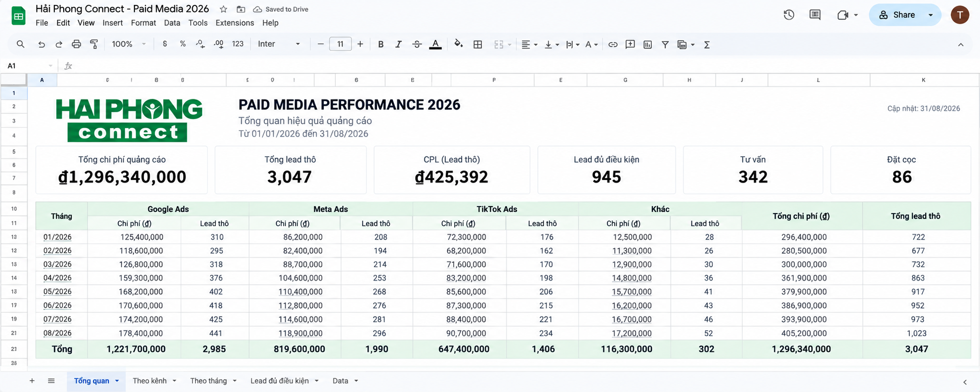
Task: Increase font size plus button
Action: pyautogui.click(x=360, y=44)
